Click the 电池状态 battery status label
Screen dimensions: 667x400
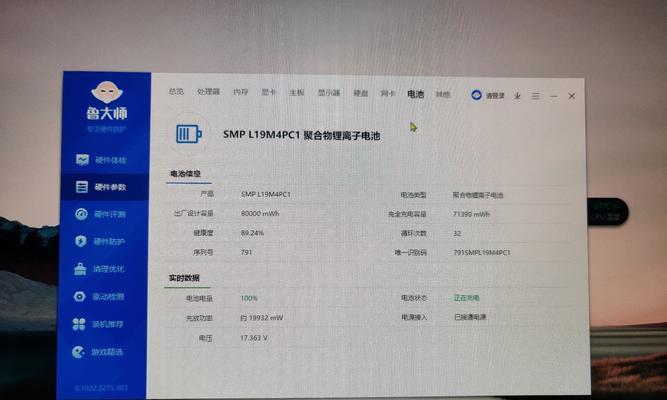point(414,298)
